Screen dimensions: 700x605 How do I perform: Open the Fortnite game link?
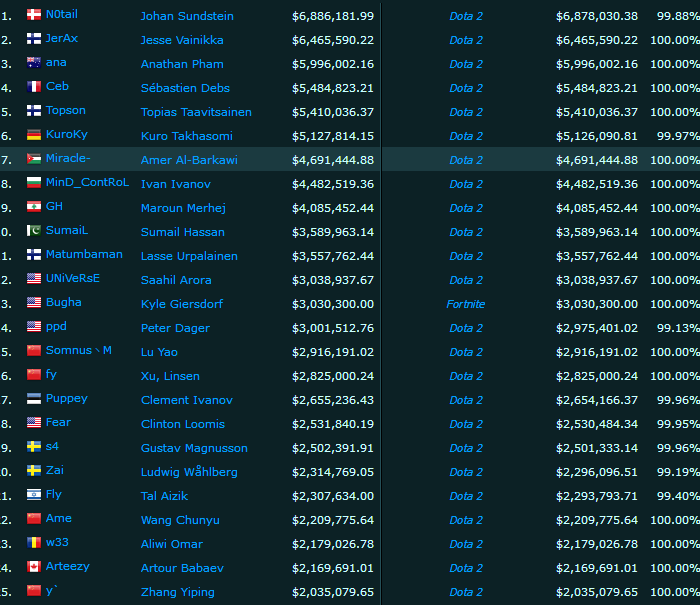(x=465, y=304)
